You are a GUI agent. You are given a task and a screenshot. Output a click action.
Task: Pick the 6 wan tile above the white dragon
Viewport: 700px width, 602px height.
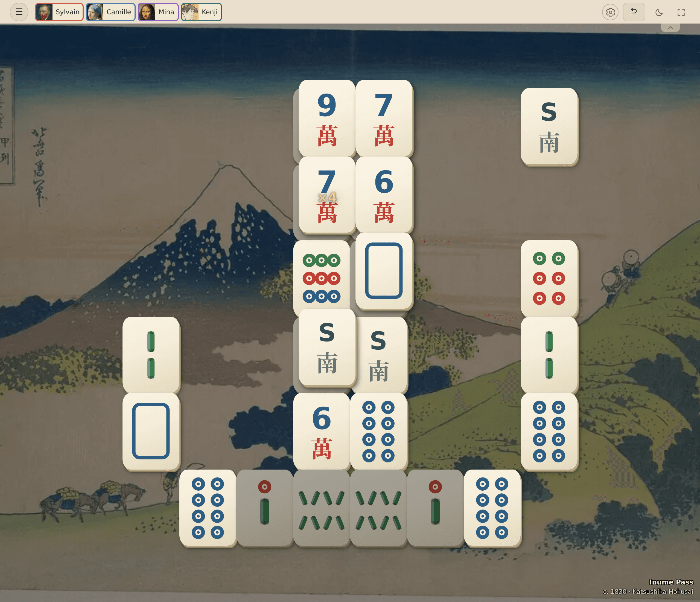tap(384, 195)
